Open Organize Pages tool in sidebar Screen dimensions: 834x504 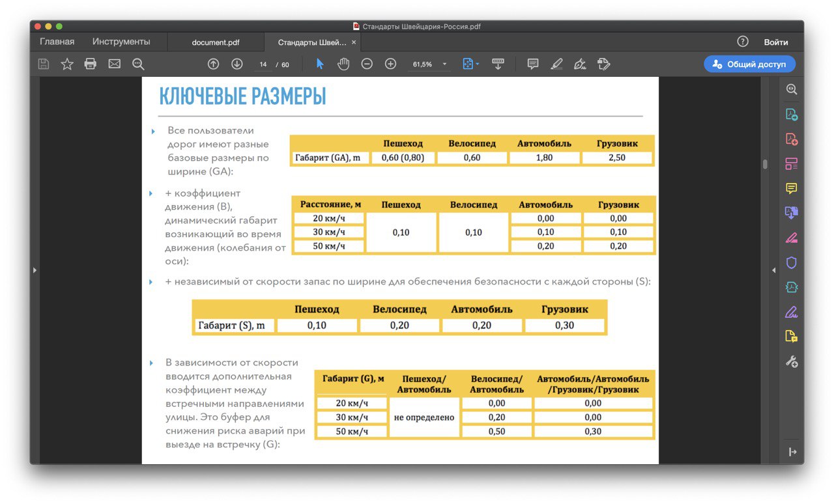click(792, 163)
